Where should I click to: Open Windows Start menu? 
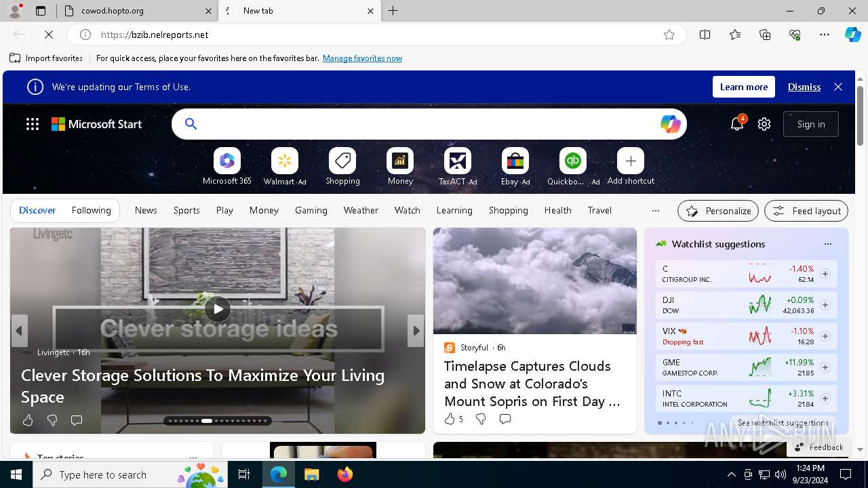(16, 474)
